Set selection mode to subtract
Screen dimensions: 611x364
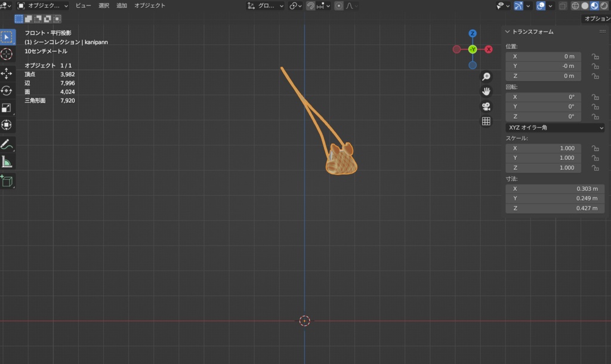point(38,18)
